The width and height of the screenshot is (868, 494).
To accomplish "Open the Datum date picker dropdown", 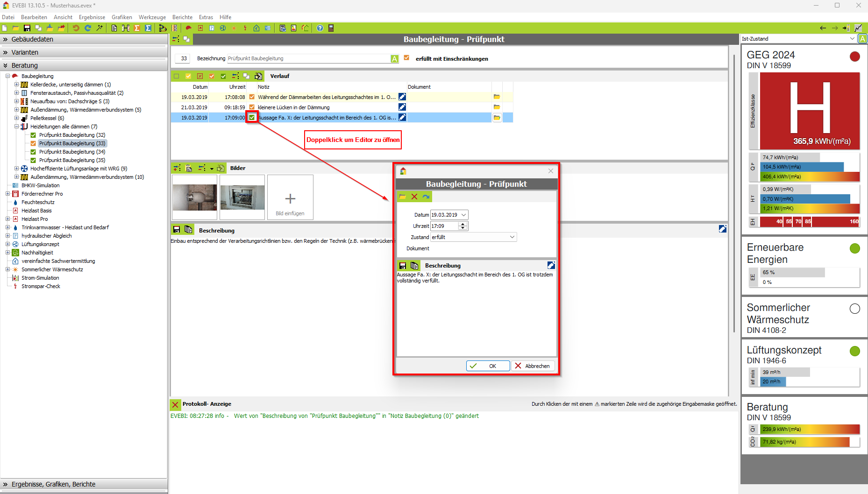I will coord(463,215).
